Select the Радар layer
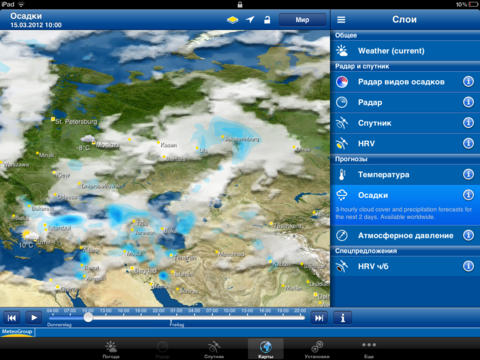480x360 pixels. pos(405,102)
